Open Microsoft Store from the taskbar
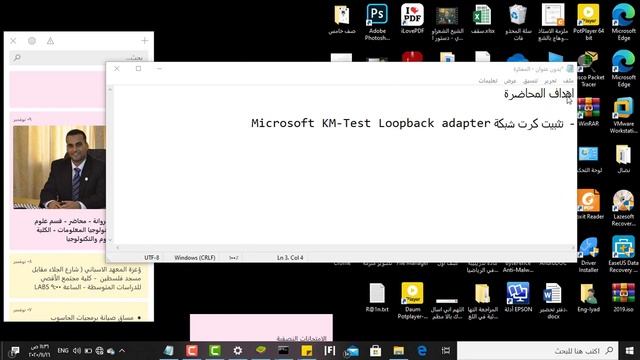This screenshot has width=640, height=360. [x=376, y=351]
